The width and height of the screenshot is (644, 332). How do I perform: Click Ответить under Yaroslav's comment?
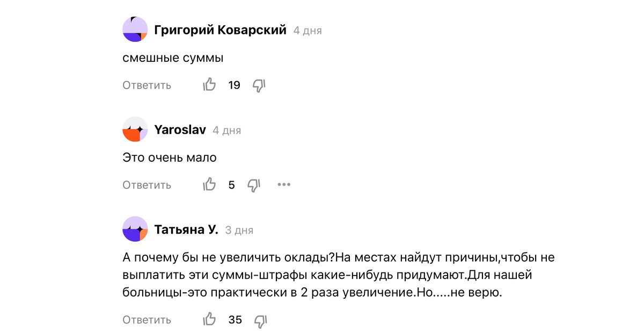click(146, 184)
